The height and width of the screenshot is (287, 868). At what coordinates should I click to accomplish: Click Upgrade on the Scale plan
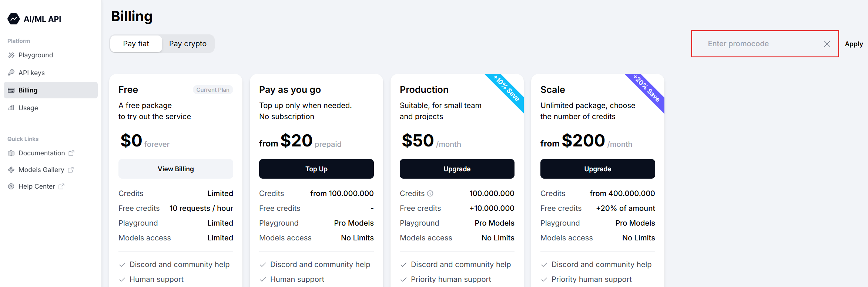click(x=597, y=169)
